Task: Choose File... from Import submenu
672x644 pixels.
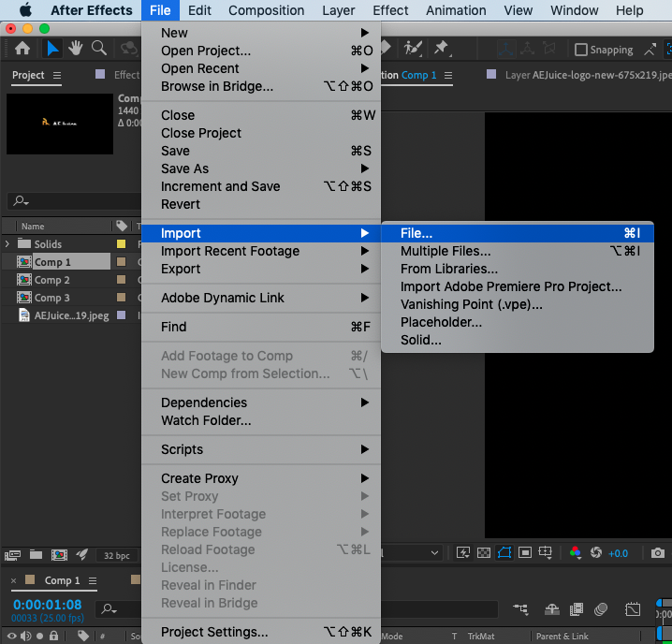Action: [x=518, y=233]
